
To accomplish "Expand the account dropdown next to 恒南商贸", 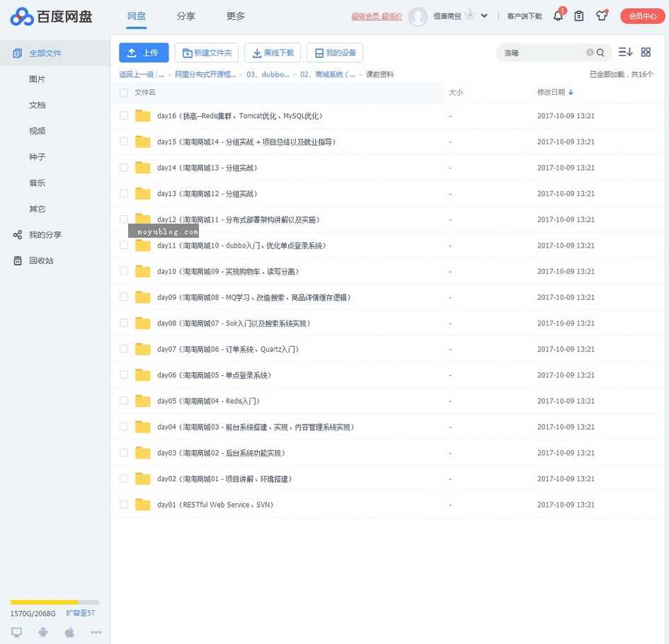I will pos(484,15).
